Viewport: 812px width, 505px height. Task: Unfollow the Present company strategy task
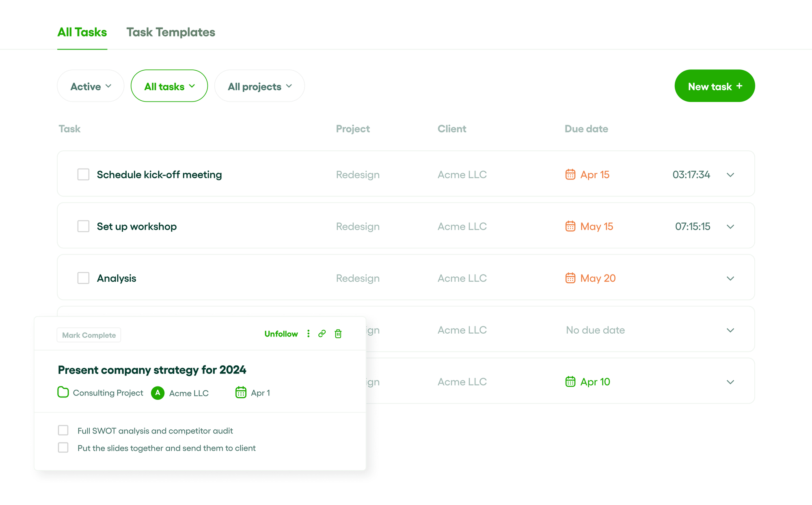click(x=281, y=333)
